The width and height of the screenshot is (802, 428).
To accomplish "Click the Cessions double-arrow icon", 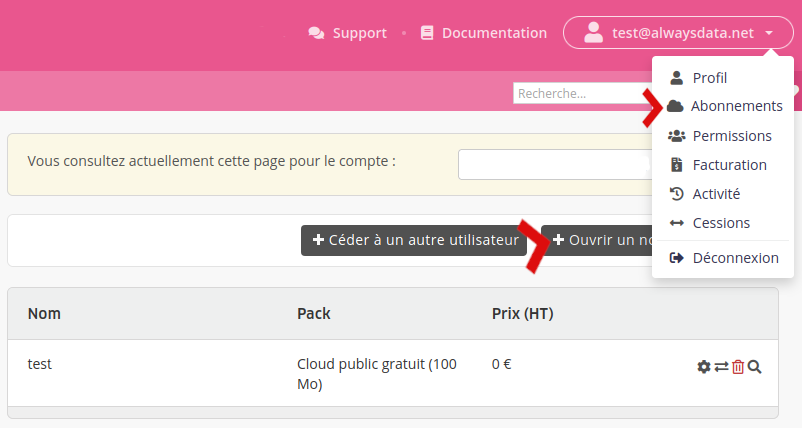I will (x=676, y=223).
